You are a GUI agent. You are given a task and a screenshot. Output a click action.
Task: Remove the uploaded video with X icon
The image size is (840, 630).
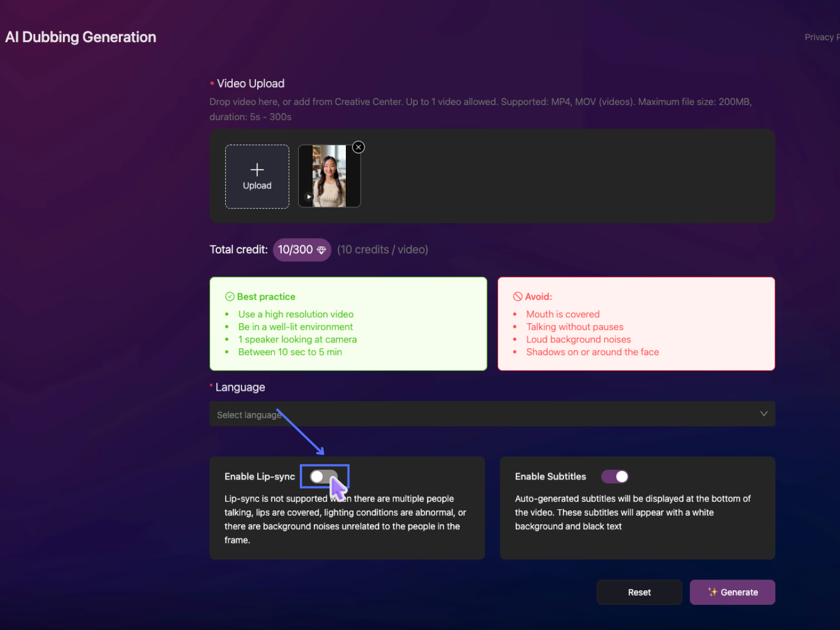359,147
